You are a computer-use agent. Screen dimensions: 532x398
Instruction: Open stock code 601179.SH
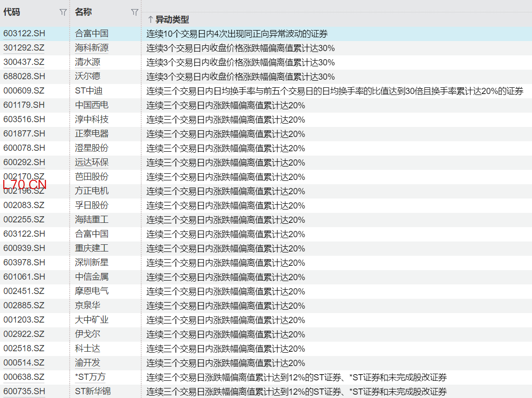(24, 105)
